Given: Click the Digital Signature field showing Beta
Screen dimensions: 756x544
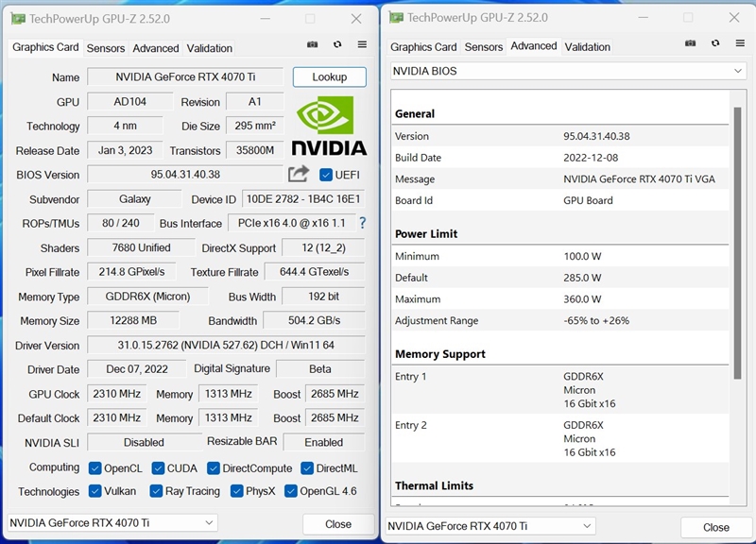Looking at the screenshot, I should click(320, 369).
